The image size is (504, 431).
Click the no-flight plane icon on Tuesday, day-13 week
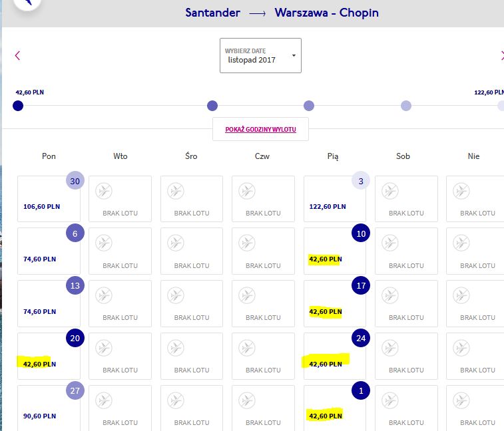click(x=104, y=295)
